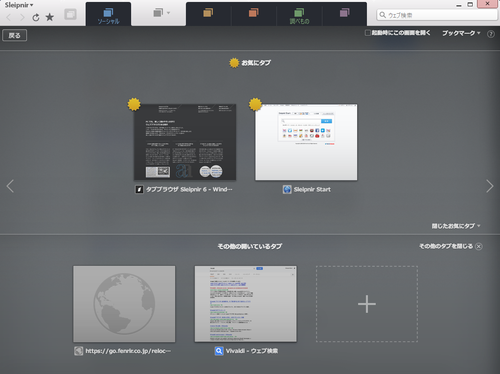Select the yellow tab group icon
Image resolution: width=500 pixels, height=374 pixels.
tap(208, 13)
